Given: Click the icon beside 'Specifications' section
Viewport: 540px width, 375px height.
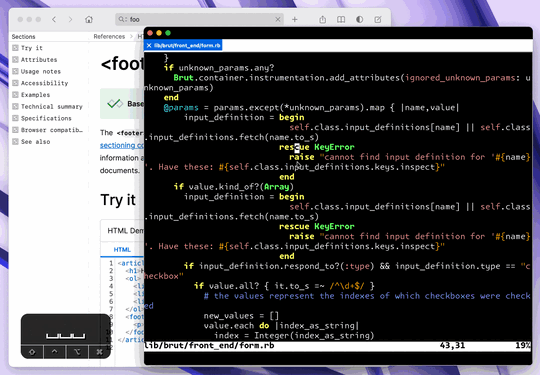Looking at the screenshot, I should 15,118.
